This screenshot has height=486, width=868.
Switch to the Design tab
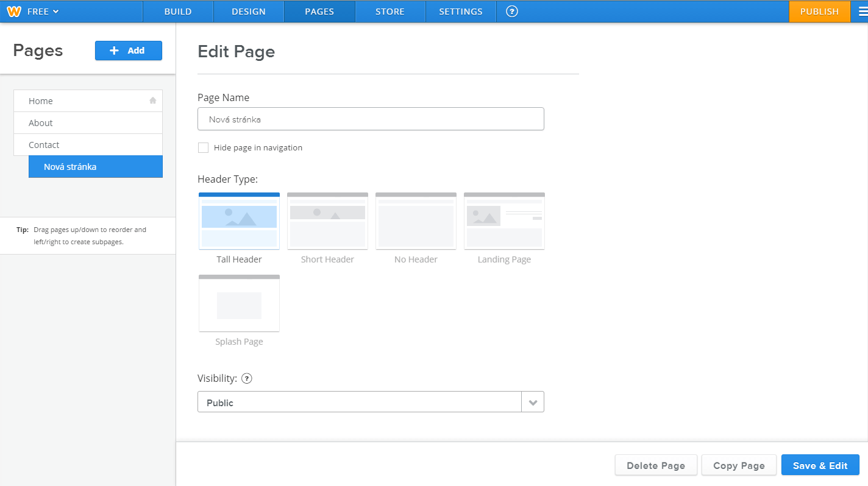(249, 12)
